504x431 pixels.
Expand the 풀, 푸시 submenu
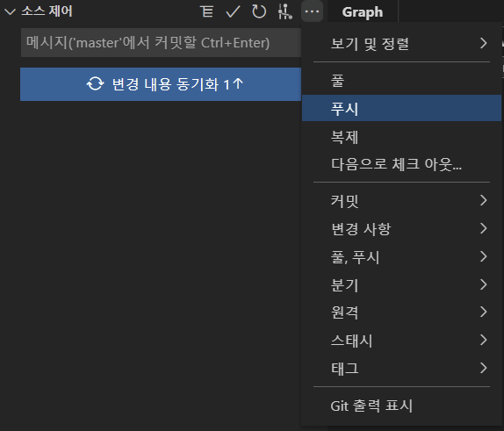pyautogui.click(x=401, y=257)
